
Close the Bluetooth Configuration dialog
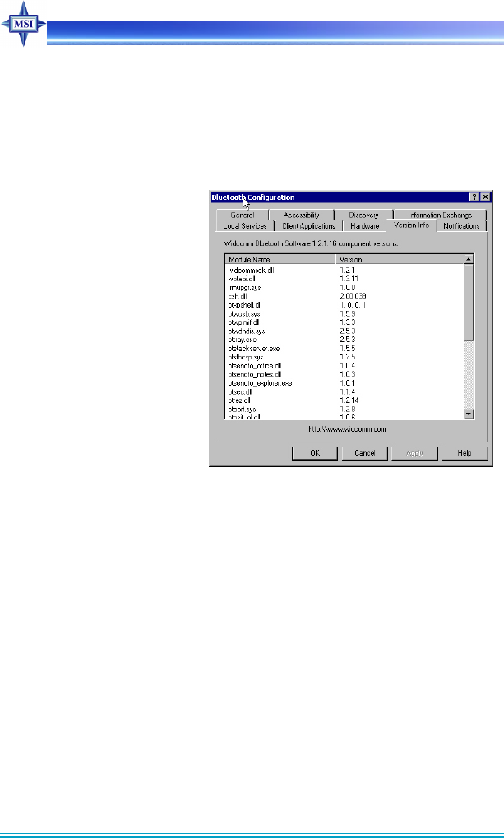[485, 197]
